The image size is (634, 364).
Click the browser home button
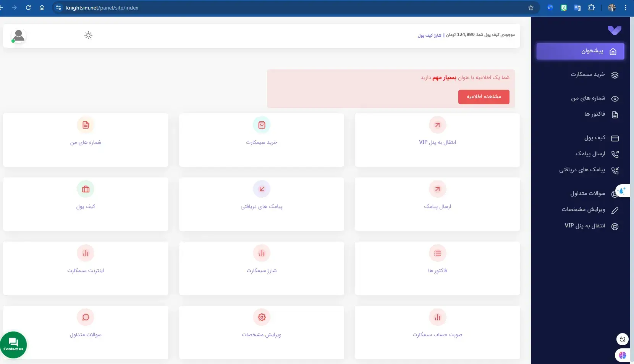[42, 8]
